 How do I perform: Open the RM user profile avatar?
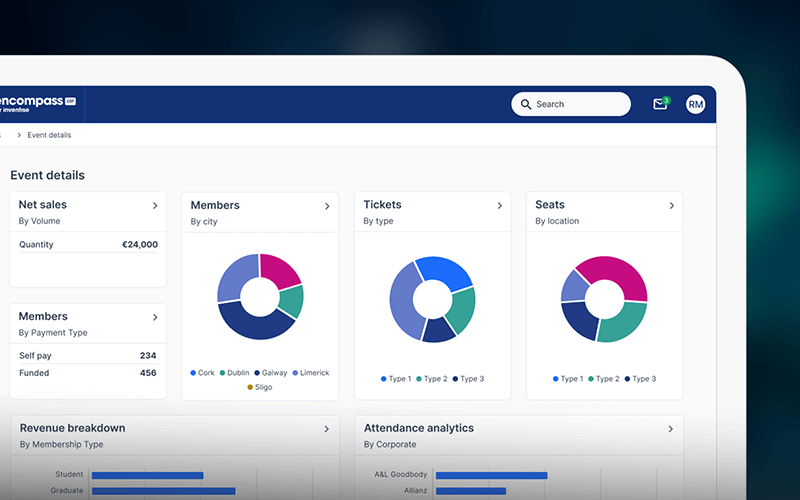pos(696,104)
